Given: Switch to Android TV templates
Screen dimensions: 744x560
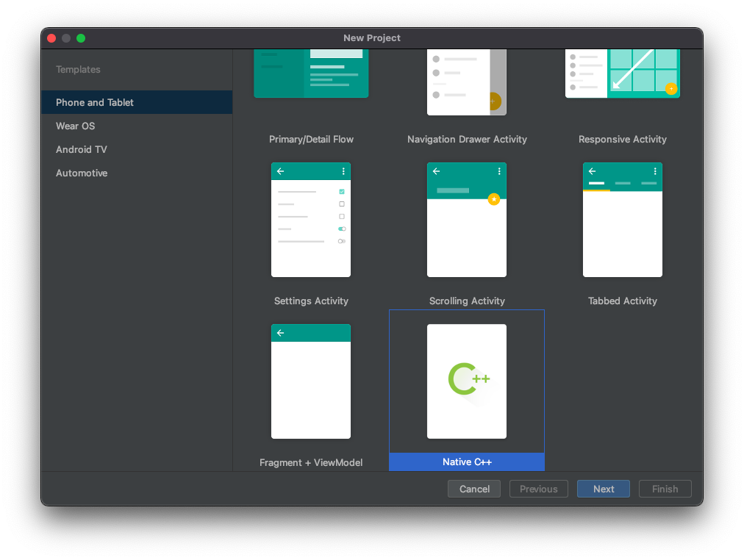Looking at the screenshot, I should point(137,149).
